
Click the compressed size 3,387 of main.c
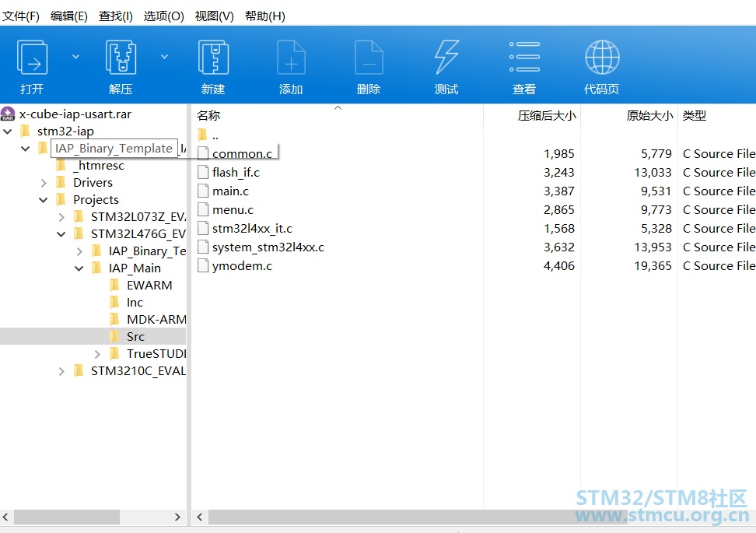(559, 191)
